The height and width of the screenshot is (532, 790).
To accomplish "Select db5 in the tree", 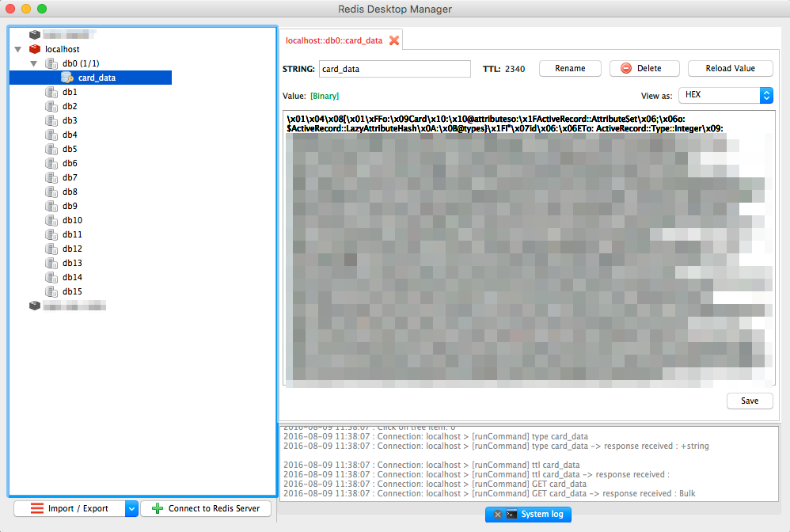I will pyautogui.click(x=70, y=149).
